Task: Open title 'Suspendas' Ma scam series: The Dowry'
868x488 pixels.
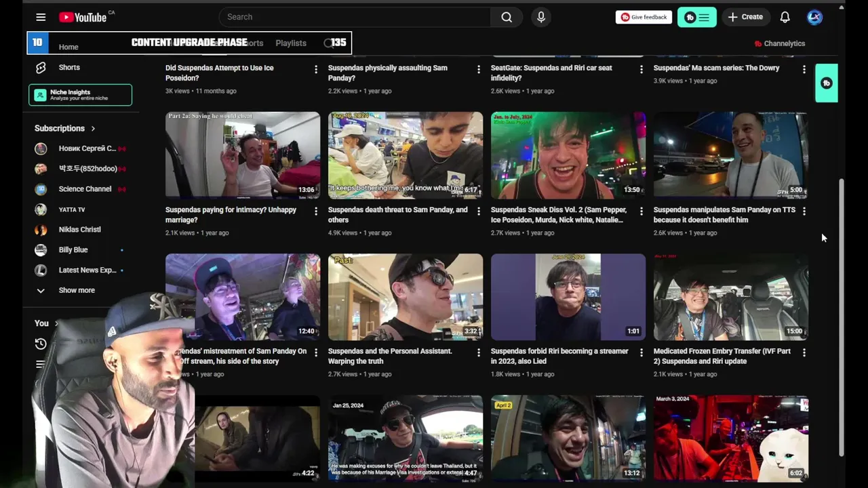Action: [x=716, y=68]
